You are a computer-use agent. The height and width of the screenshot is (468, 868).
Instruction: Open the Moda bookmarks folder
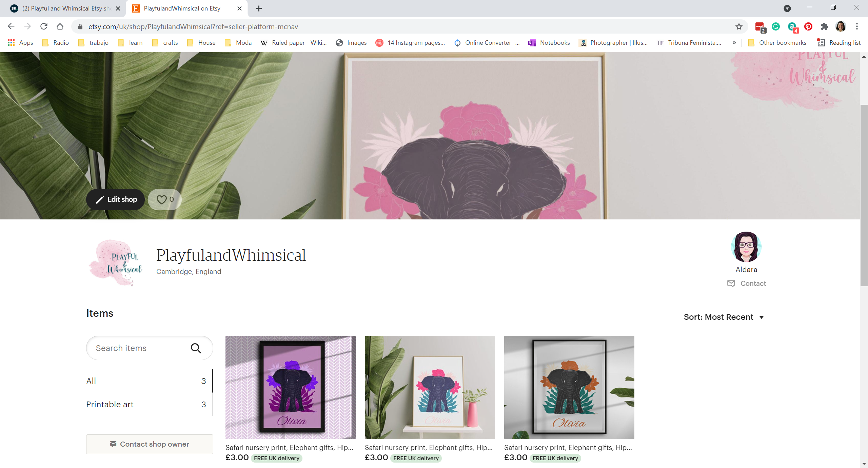(238, 43)
